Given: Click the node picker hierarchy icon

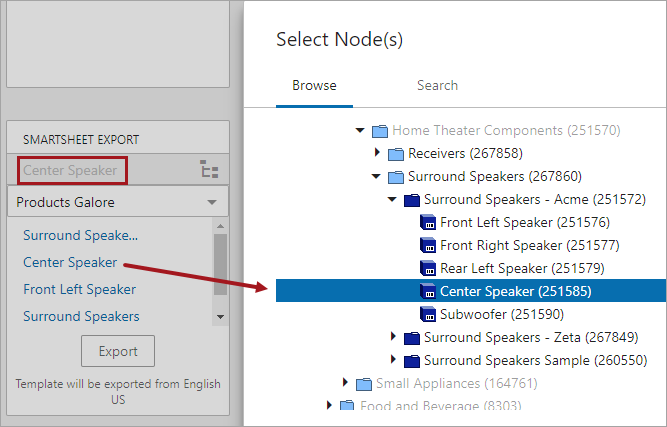Looking at the screenshot, I should click(210, 170).
